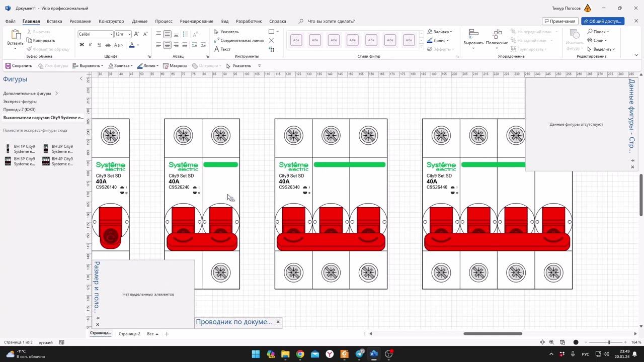Select the Текст text tool
644x362 pixels.
coord(222,49)
